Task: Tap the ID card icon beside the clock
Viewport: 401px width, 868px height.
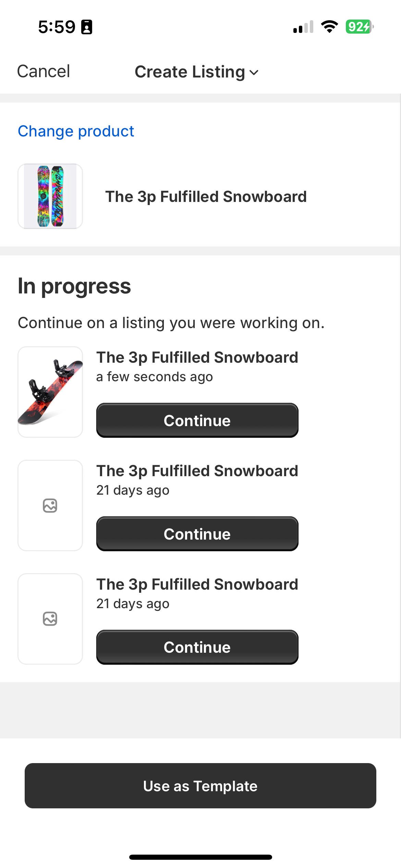Action: point(87,27)
